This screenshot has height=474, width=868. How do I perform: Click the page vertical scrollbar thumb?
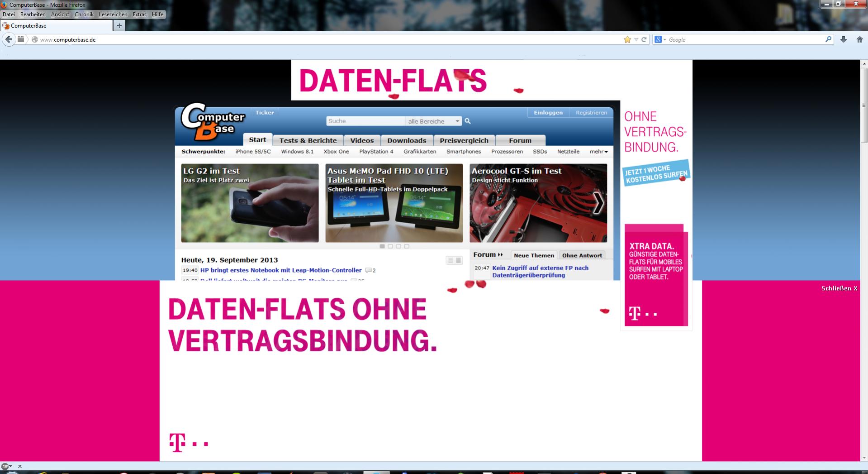[x=864, y=105]
